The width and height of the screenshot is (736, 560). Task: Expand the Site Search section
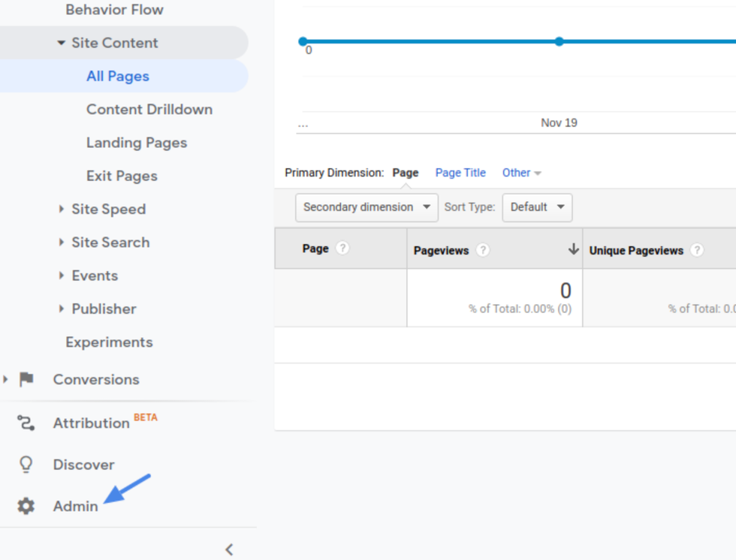[x=110, y=242]
